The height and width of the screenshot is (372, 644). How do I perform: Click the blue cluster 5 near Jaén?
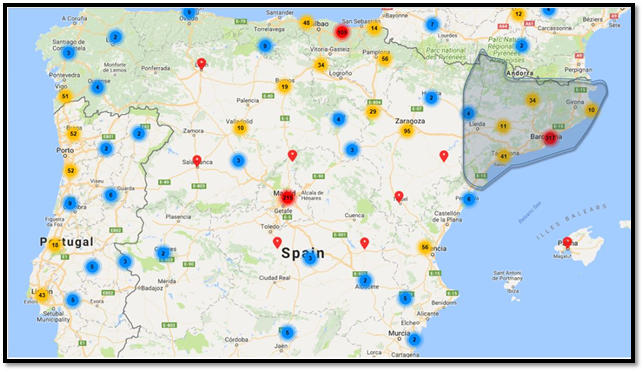click(x=288, y=333)
